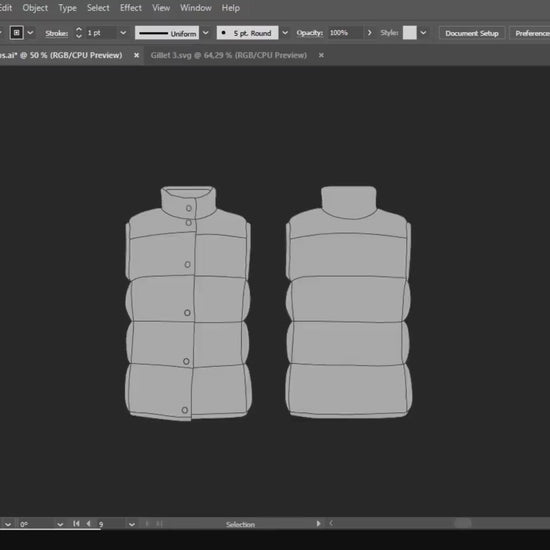This screenshot has width=550, height=550.
Task: Open the Opacity slider arrow
Action: (369, 33)
